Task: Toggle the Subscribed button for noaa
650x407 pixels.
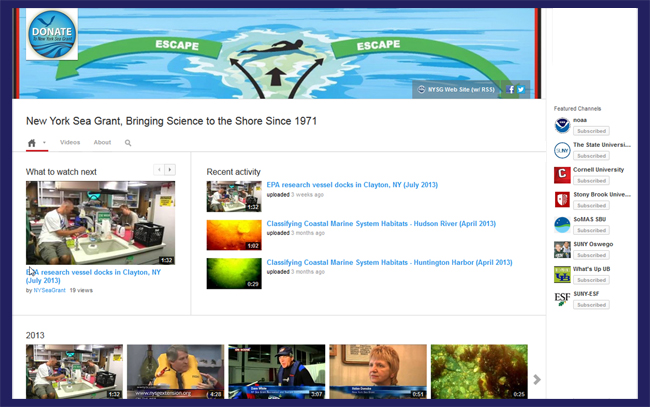Action: tap(591, 131)
